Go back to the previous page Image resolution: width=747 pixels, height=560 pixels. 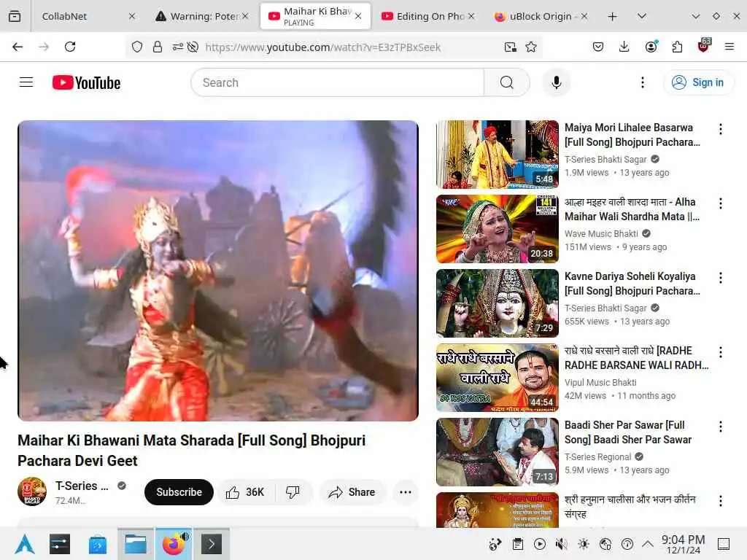(x=18, y=47)
